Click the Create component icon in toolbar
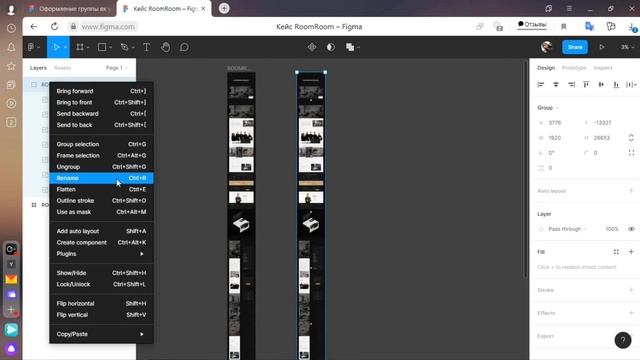The width and height of the screenshot is (640, 360). (312, 47)
